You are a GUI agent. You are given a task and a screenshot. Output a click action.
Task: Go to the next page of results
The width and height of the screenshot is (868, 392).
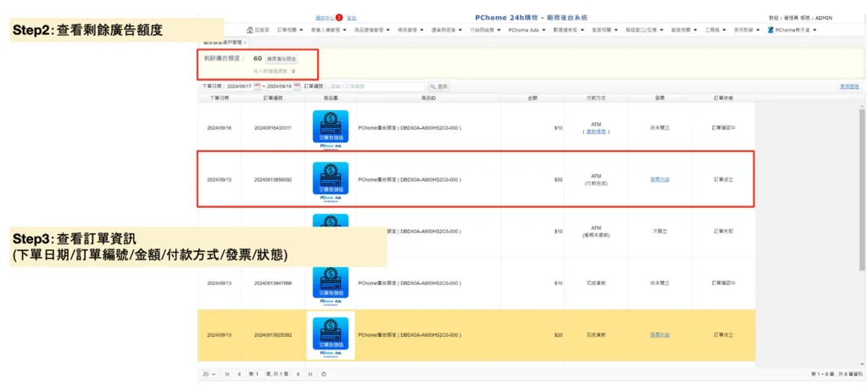pos(297,374)
